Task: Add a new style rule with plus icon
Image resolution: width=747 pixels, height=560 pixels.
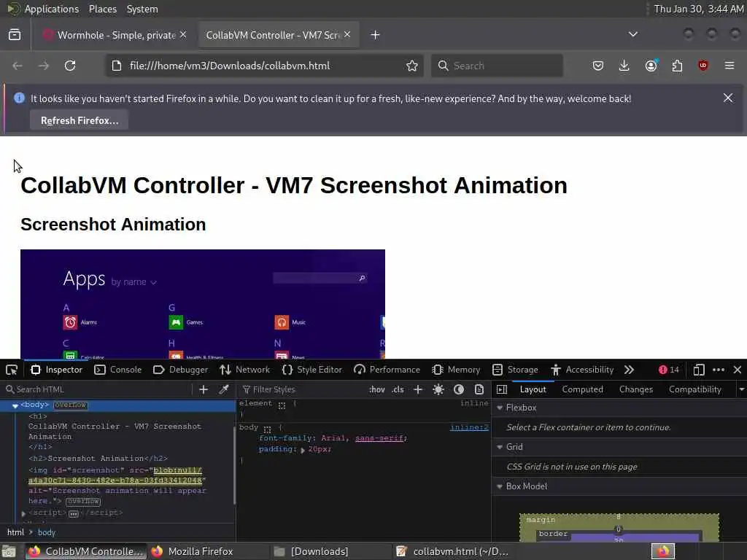Action: tap(418, 389)
